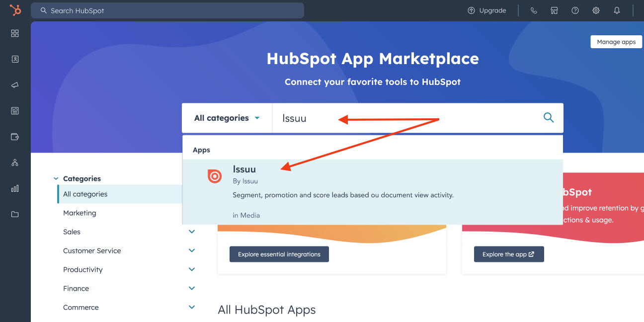
Task: Click the Search HubSpot field
Action: click(167, 10)
